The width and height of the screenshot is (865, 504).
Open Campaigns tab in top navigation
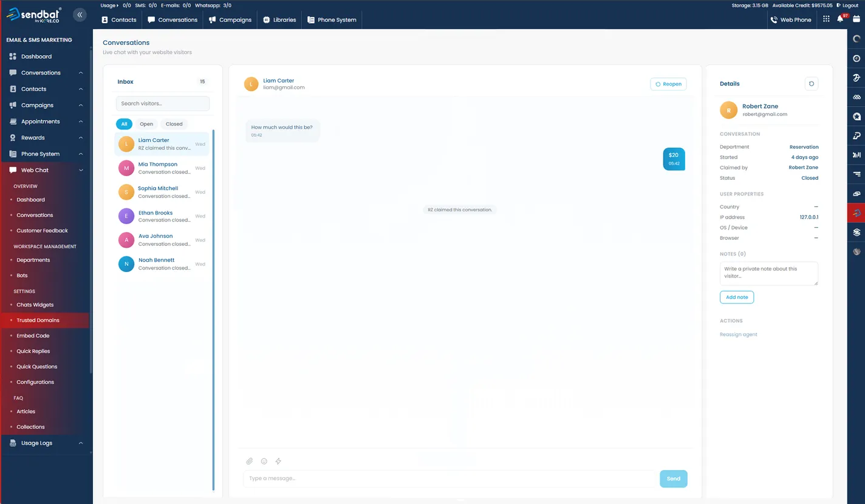(x=230, y=19)
